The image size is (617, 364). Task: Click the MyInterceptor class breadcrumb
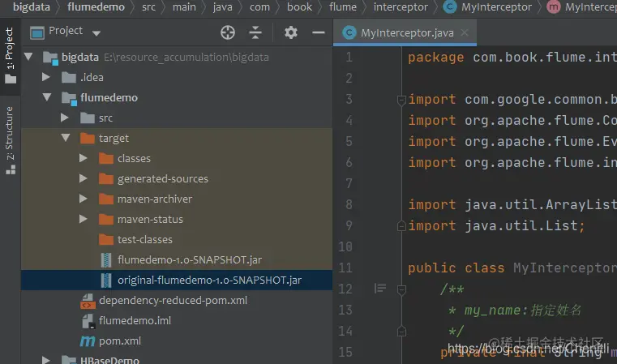(488, 7)
